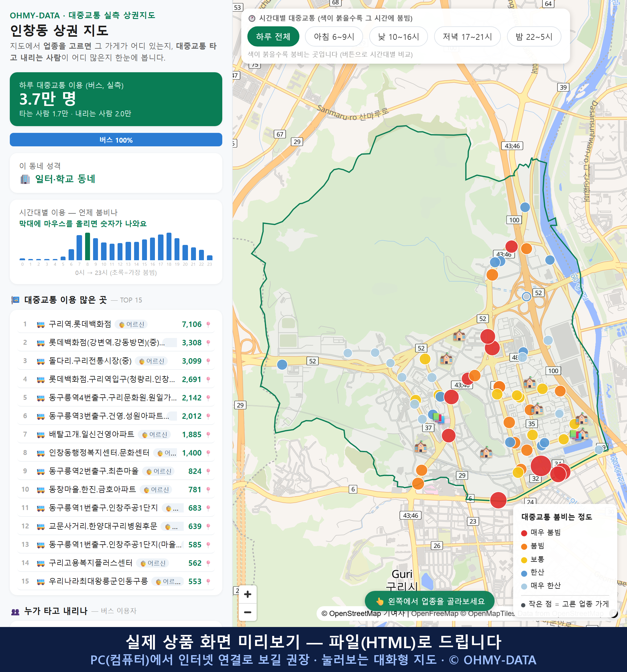Click the light blue 매우 한산 legend dot
Viewport: 627px width, 672px height.
[524, 587]
